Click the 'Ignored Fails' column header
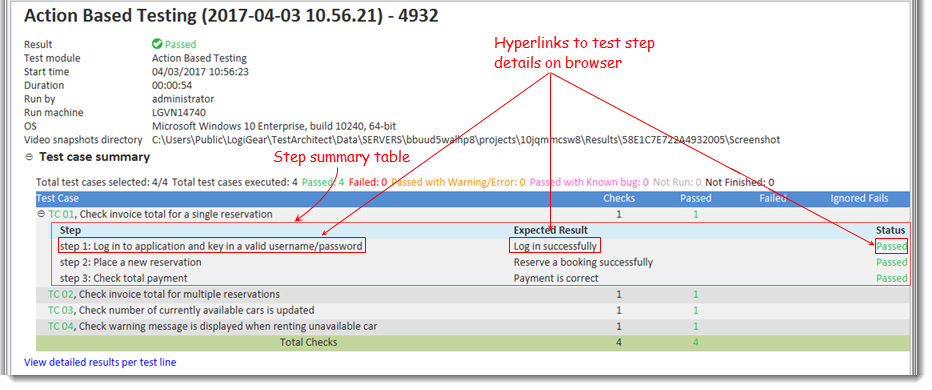The width and height of the screenshot is (932, 390). click(x=859, y=198)
